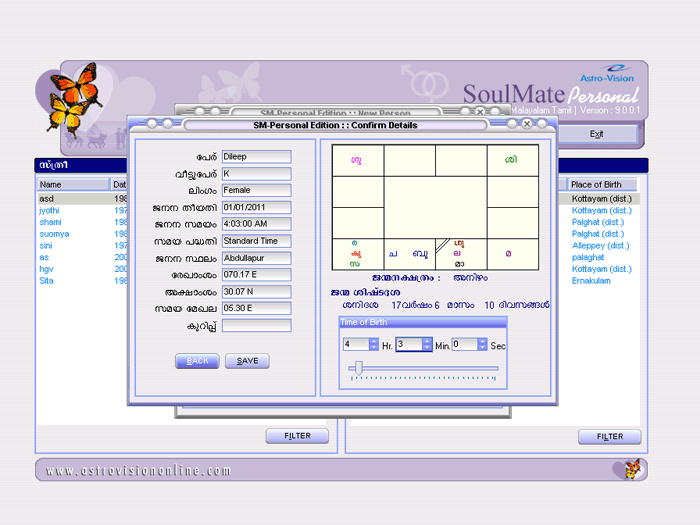Screen dimensions: 700x525
Task: Click the Time of Birth slider handle
Action: [x=358, y=368]
